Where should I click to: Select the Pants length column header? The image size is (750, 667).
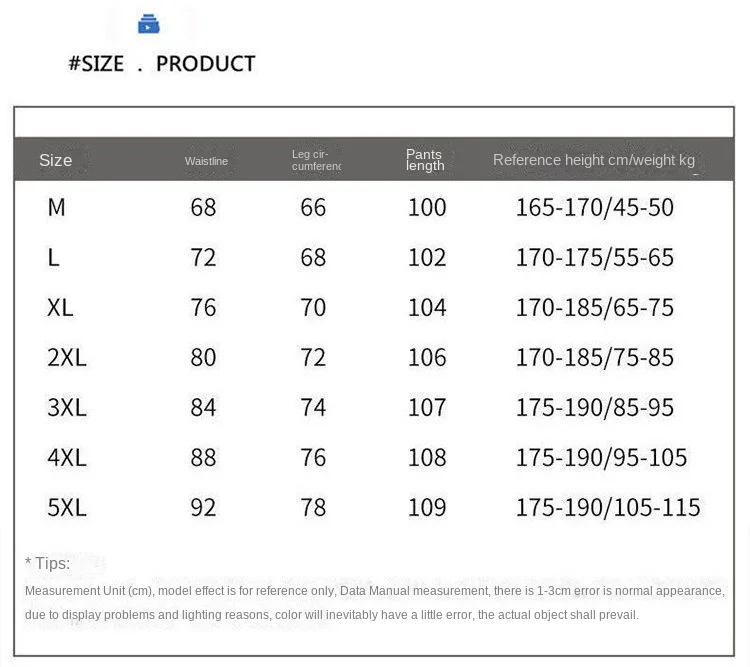click(425, 160)
